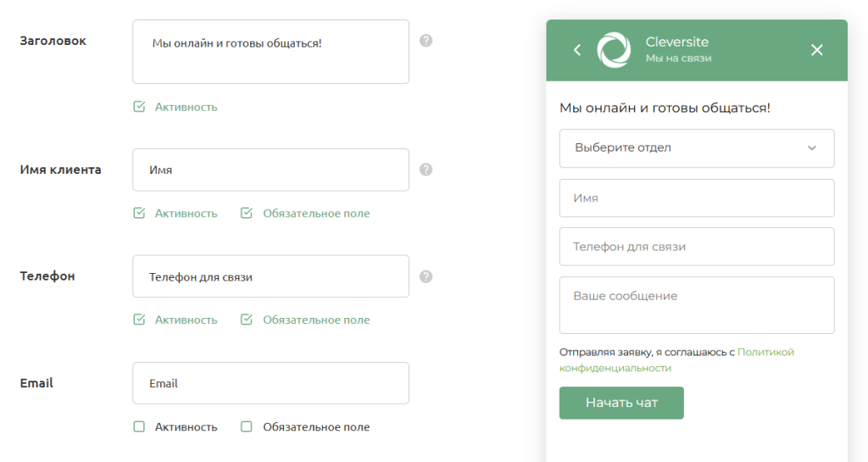Toggle Активность checkbox under Заголовок
Viewport: 868px width, 462px height.
140,107
